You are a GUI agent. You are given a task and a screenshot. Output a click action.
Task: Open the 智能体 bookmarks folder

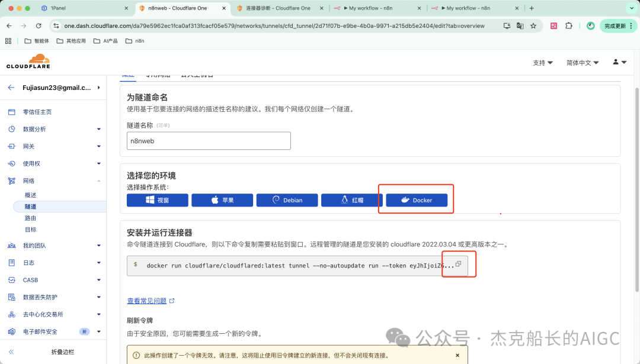coord(37,41)
